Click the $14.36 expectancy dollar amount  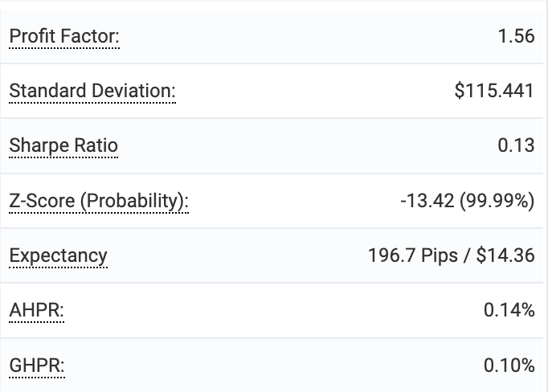click(x=505, y=255)
